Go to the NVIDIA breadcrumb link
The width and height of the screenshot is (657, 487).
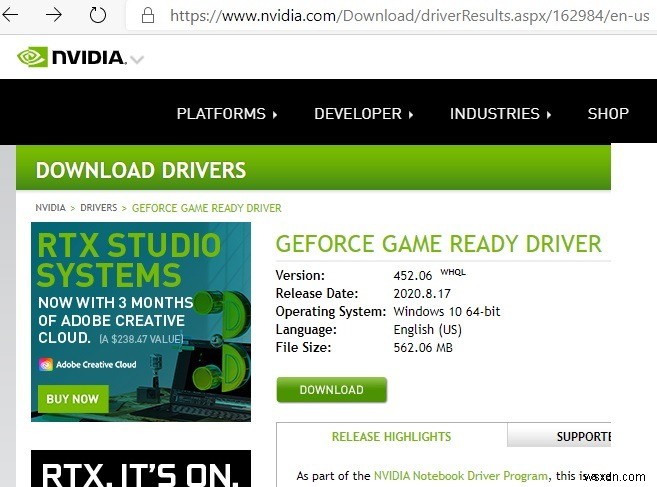[50, 208]
